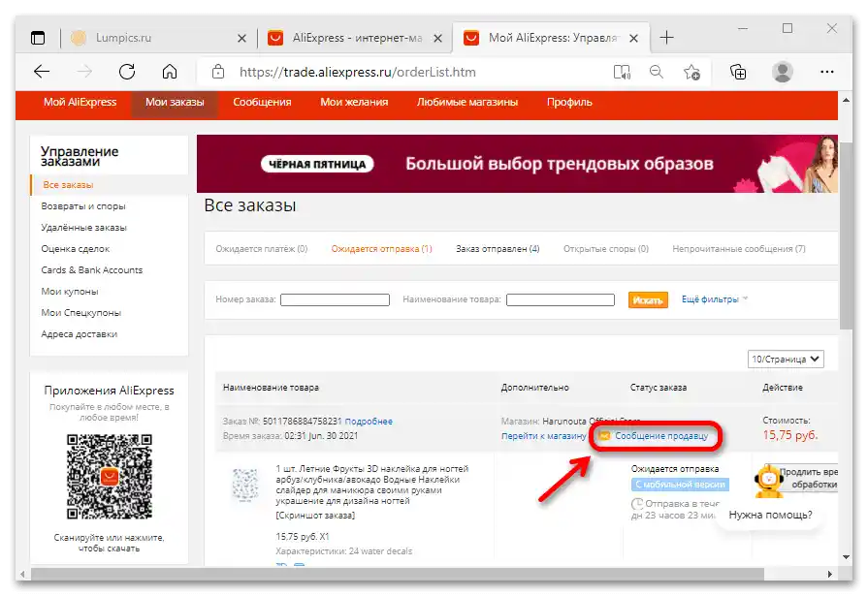
Task: Open Мои купоны in sidebar
Action: (x=69, y=292)
